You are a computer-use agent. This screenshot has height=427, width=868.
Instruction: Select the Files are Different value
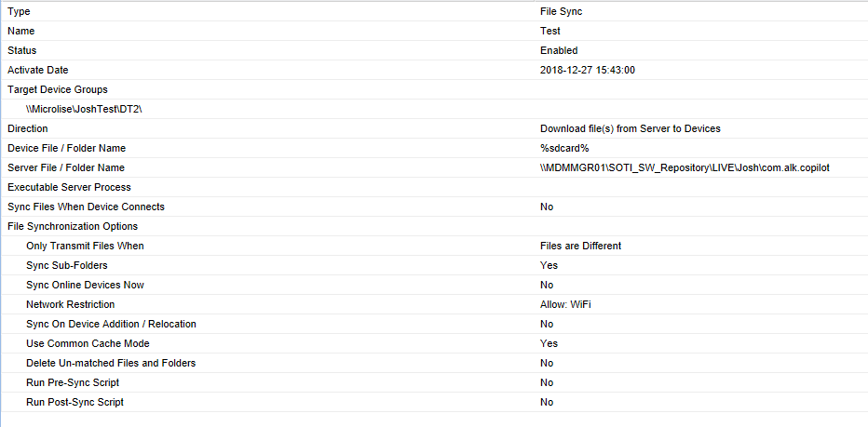click(x=580, y=246)
